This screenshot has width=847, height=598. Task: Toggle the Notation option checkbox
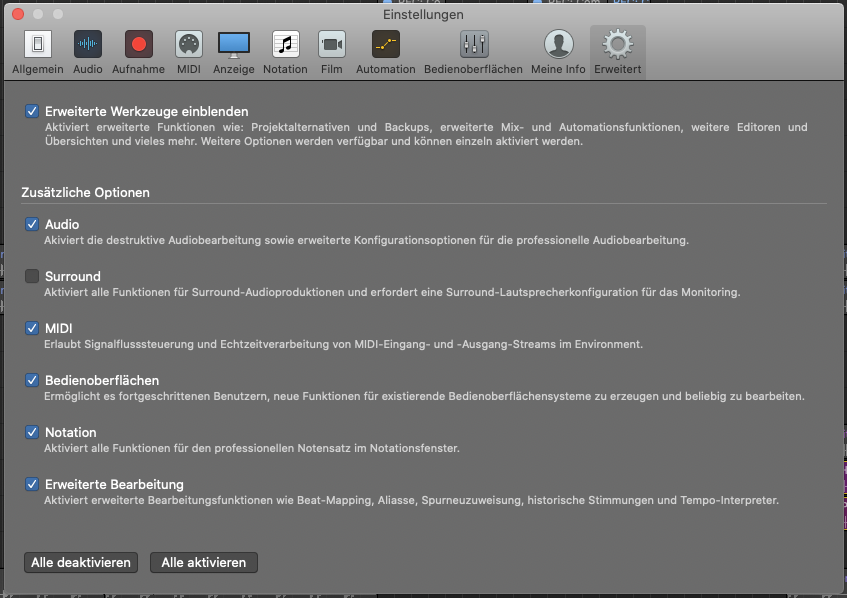[32, 432]
